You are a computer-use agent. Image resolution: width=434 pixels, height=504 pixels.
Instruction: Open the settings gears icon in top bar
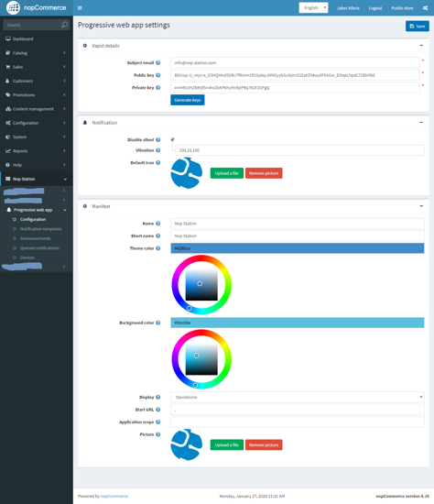coord(425,8)
